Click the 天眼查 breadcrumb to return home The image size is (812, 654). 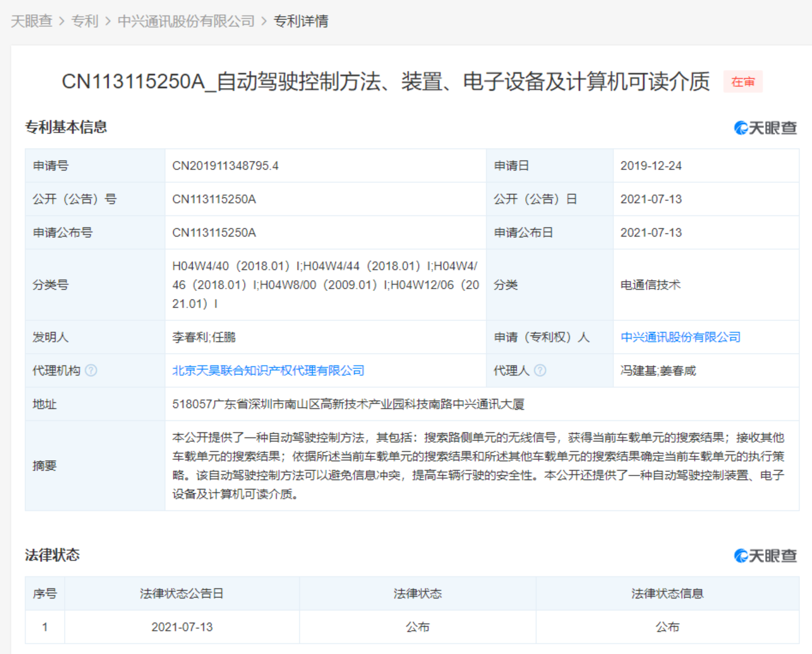click(31, 21)
